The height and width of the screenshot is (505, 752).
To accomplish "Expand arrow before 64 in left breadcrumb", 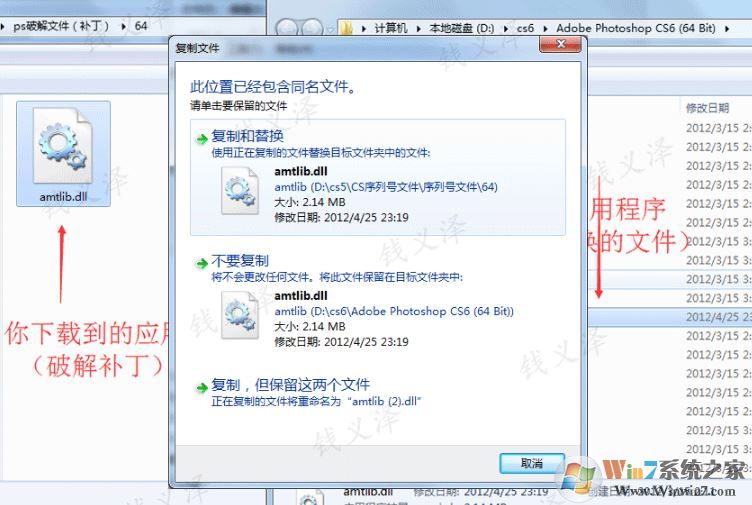I will click(123, 26).
